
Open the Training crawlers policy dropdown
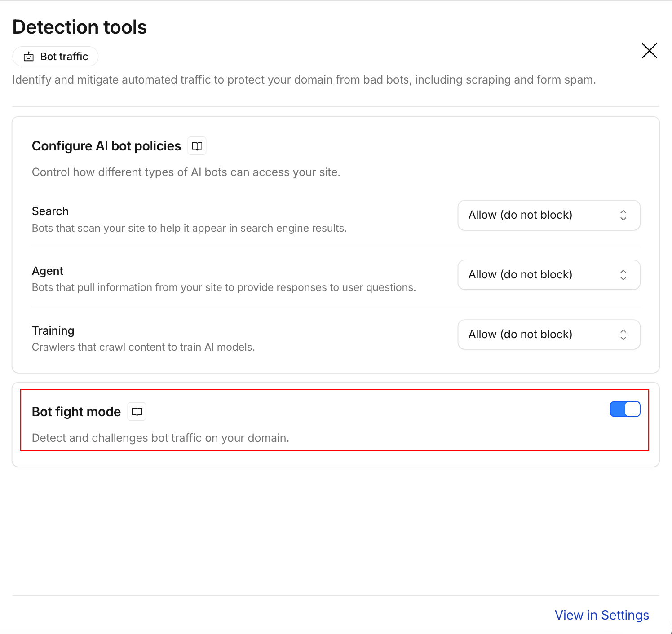point(549,335)
